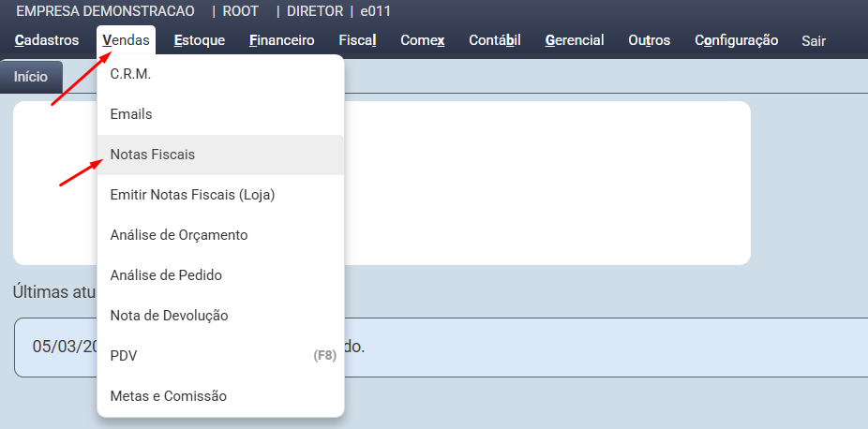Open the Gerencial menu

(x=574, y=40)
